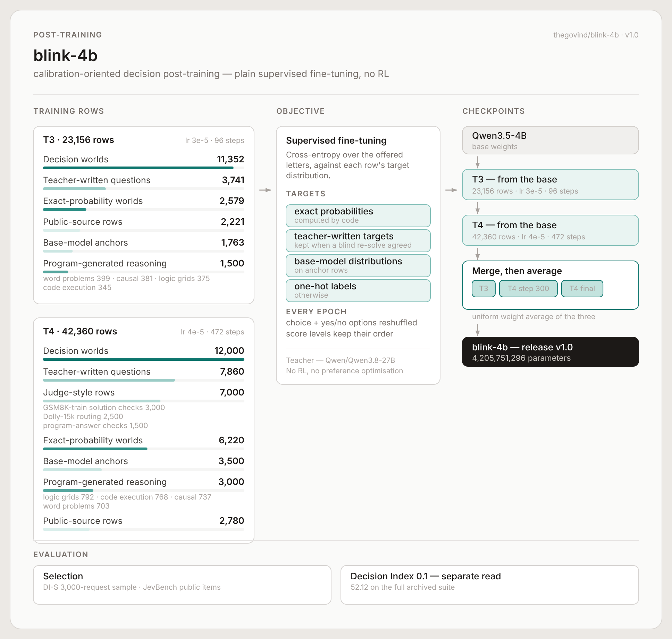Click "lr 4e-5 · 472 steps" in T4 rows panel header
The height and width of the screenshot is (639, 672).
pos(212,332)
